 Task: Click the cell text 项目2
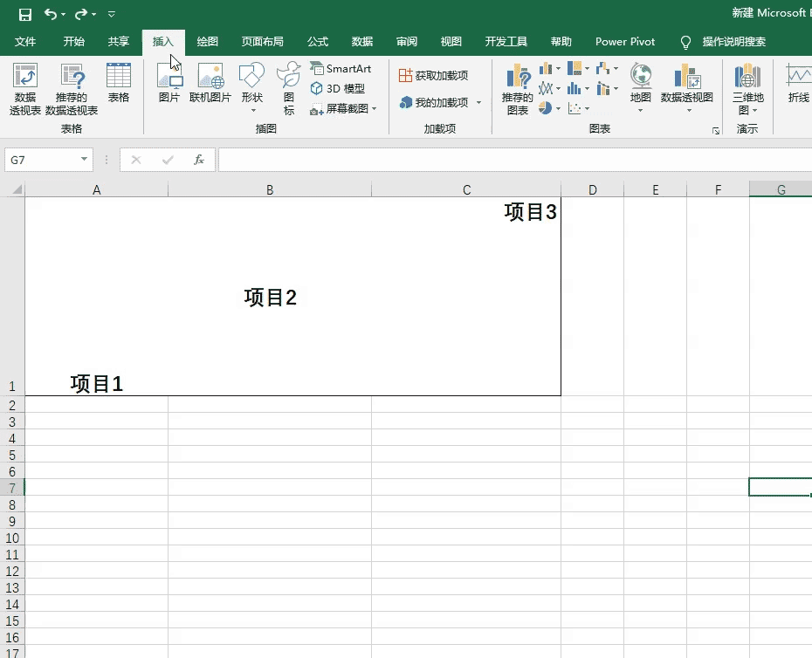271,298
